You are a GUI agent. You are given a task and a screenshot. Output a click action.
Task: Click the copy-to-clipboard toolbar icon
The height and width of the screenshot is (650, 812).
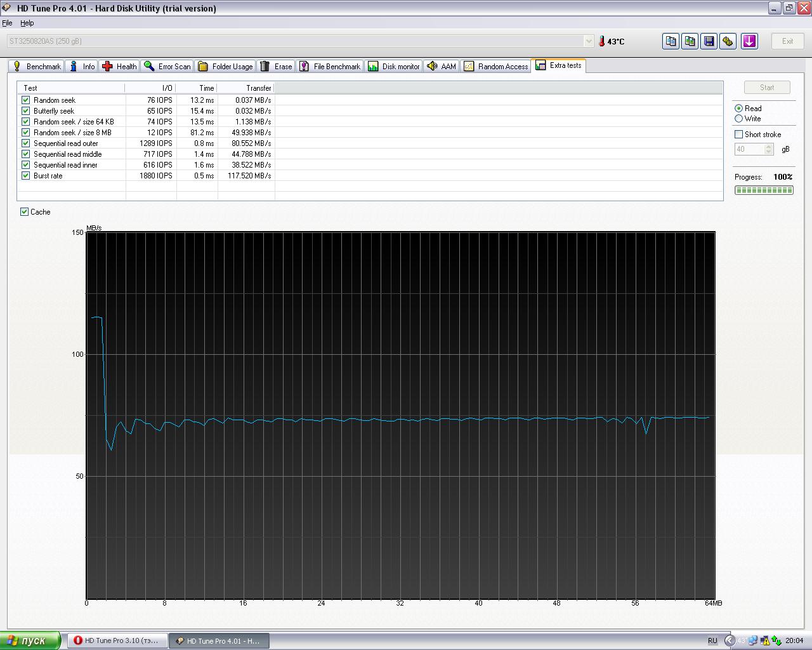pyautogui.click(x=671, y=41)
